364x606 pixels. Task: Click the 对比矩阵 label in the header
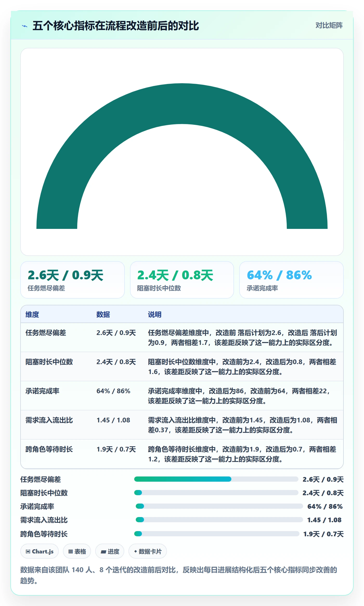click(329, 25)
